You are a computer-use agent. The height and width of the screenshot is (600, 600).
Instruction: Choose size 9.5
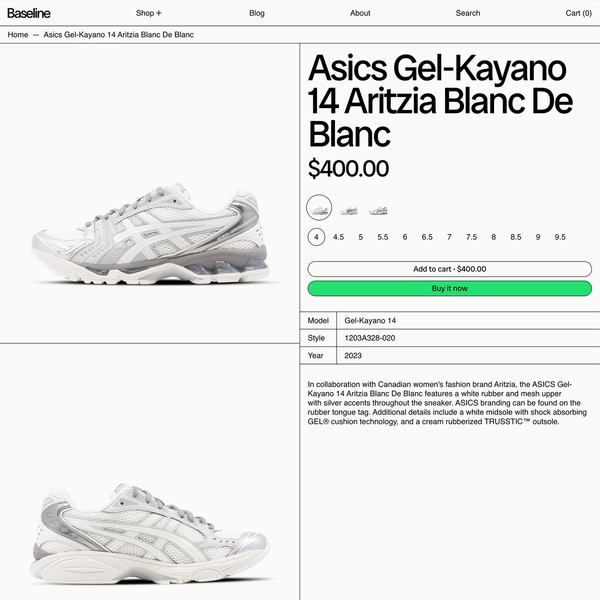[x=560, y=237]
